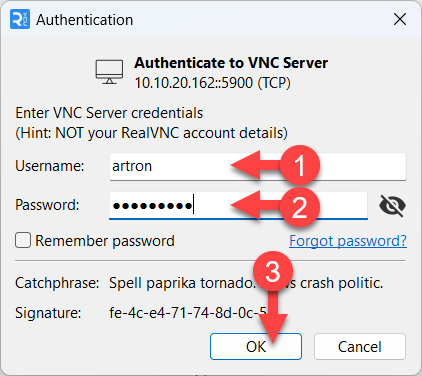This screenshot has height=376, width=422.
Task: Confirm login with the OK button
Action: [256, 347]
